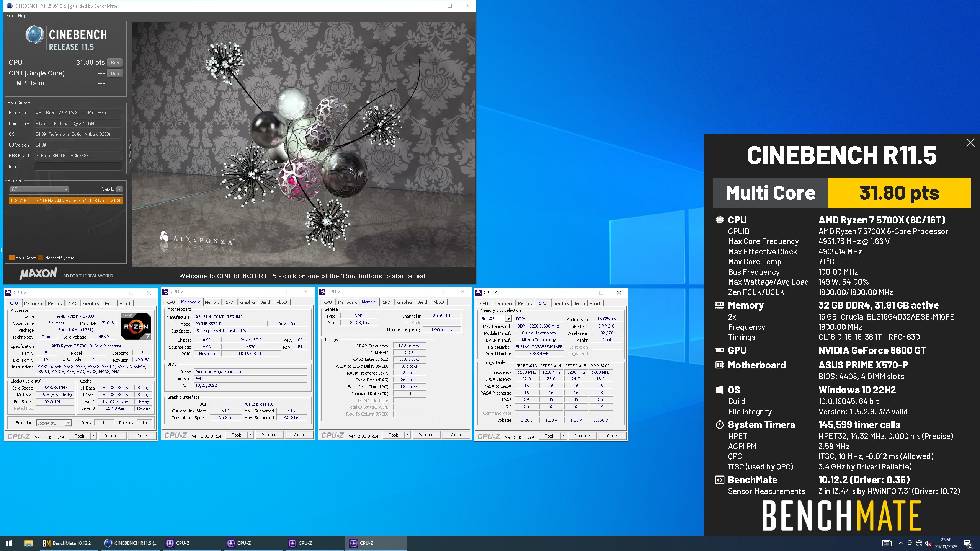
Task: Click the XMP-3200 timings column header
Action: point(600,366)
